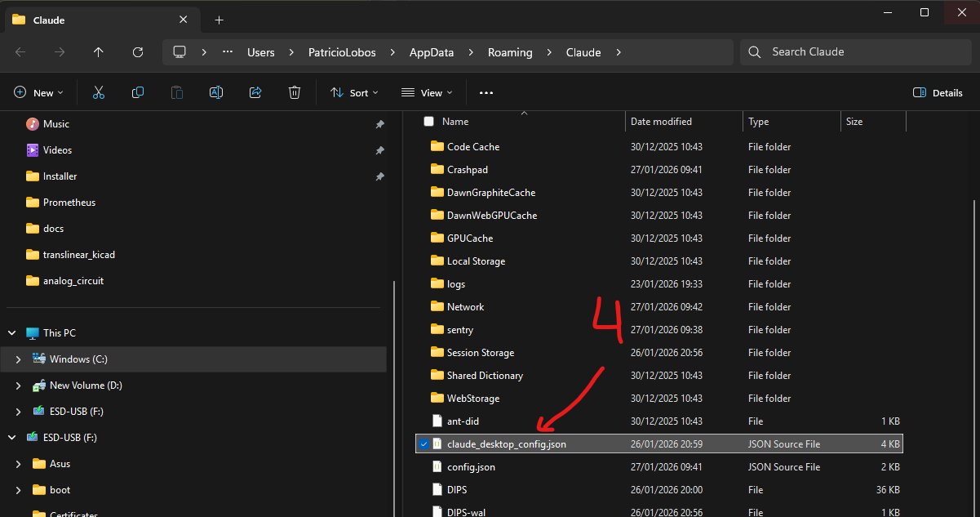Screen dimensions: 980x517
Task: Open the Sort dropdown menu
Action: 354,93
